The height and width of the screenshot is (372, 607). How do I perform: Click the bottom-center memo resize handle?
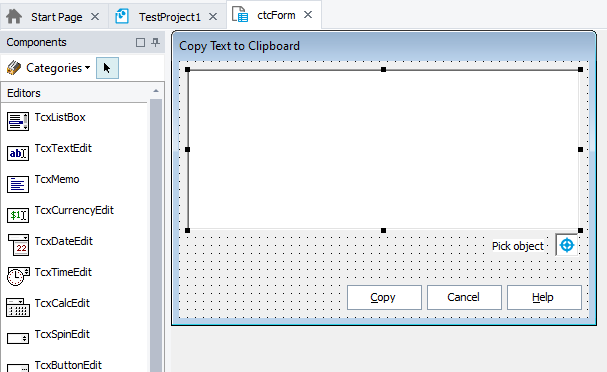pos(383,230)
